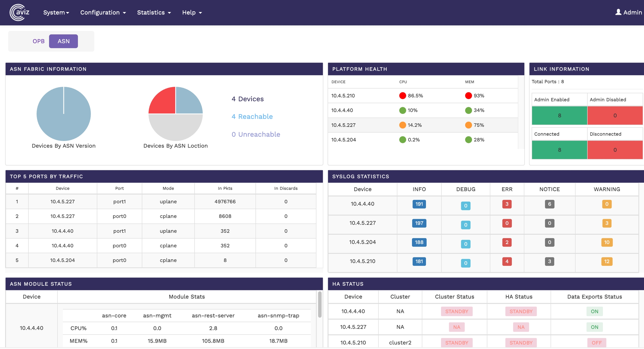
Task: Open the Help menu
Action: click(x=192, y=13)
